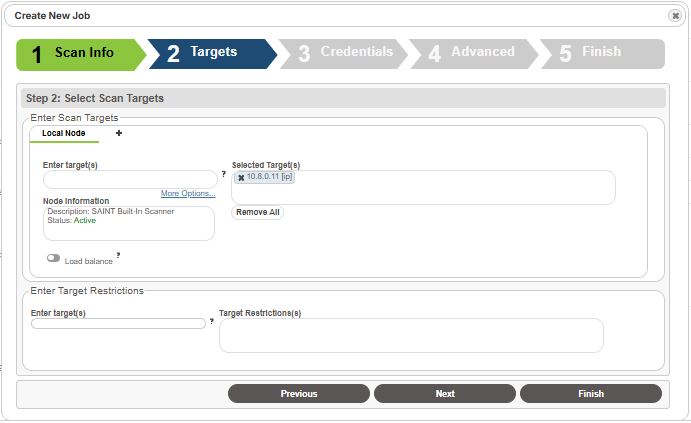691x423 pixels.
Task: Click the Previous button
Action: (x=299, y=393)
